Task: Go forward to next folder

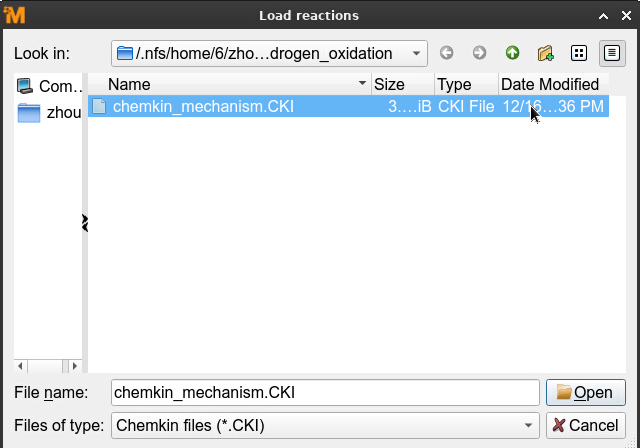Action: (479, 53)
